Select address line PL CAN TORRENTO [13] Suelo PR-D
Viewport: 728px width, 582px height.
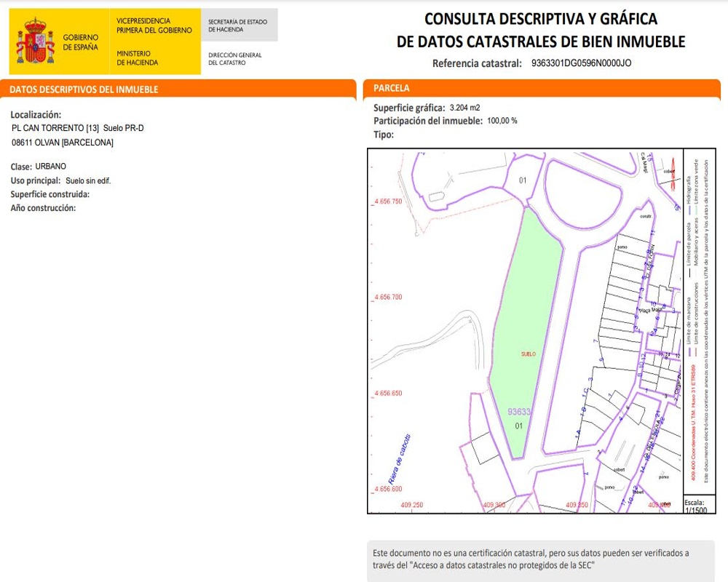pyautogui.click(x=78, y=128)
